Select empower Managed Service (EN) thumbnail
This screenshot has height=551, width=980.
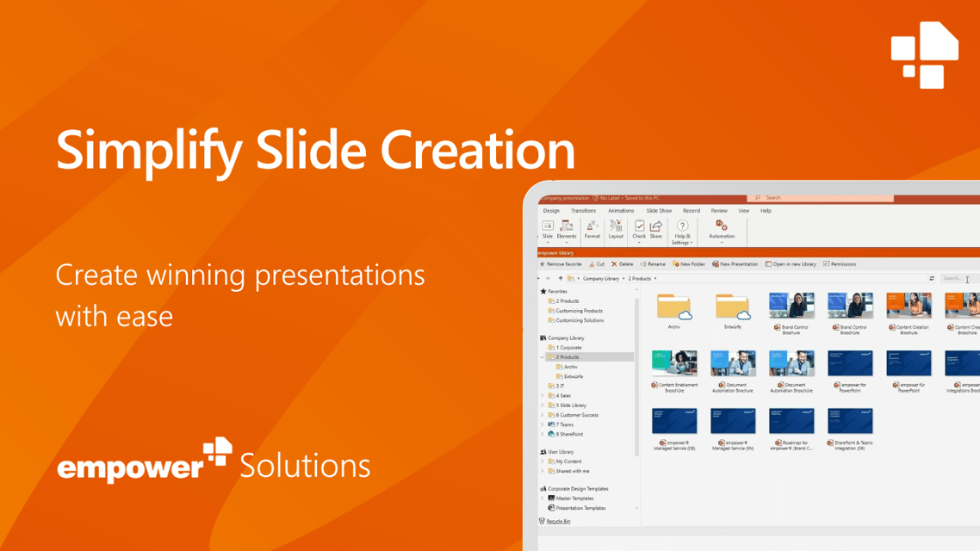point(733,430)
